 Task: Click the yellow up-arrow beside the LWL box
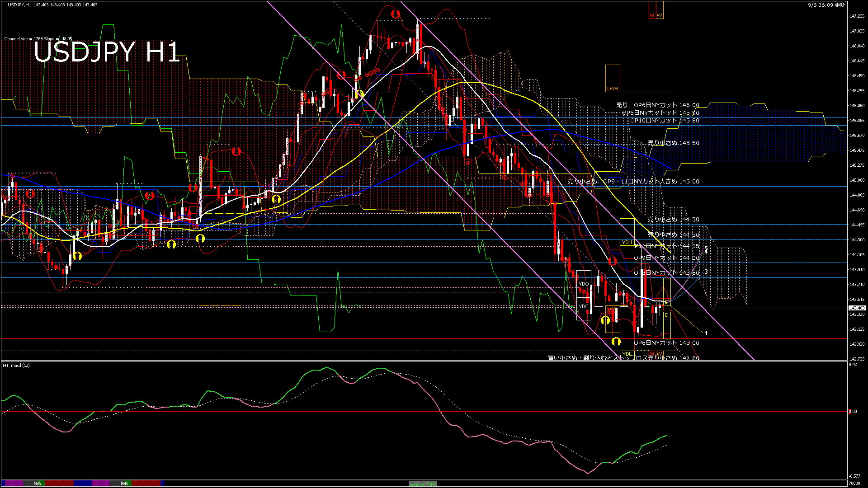(605, 320)
